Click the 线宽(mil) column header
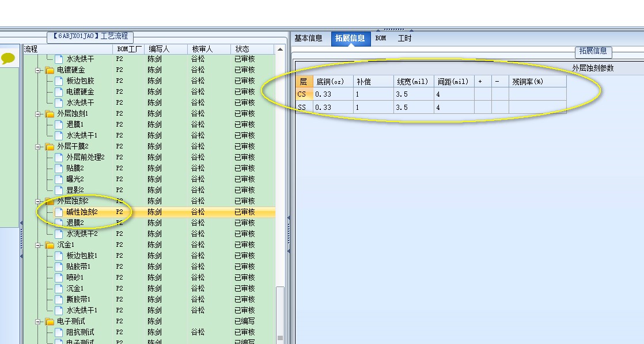 414,82
